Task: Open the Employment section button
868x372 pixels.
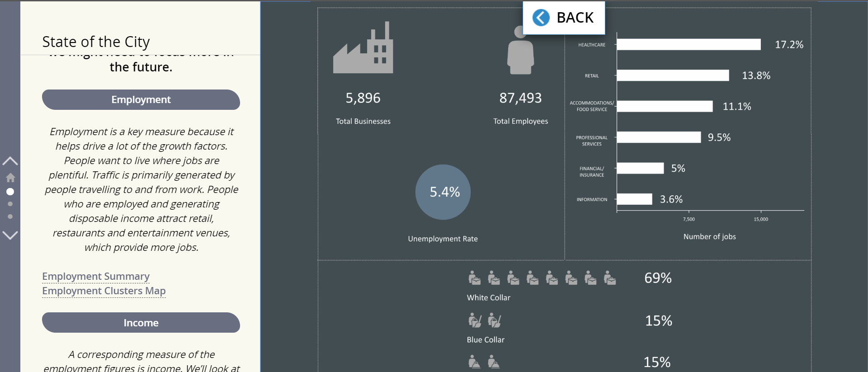Action: tap(141, 99)
